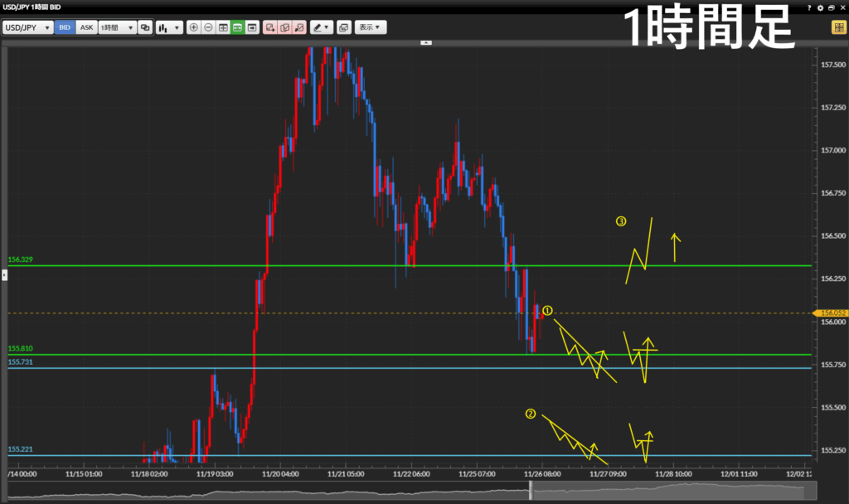
Task: Click the scroll-to-latest arrow icon
Action: (x=251, y=27)
